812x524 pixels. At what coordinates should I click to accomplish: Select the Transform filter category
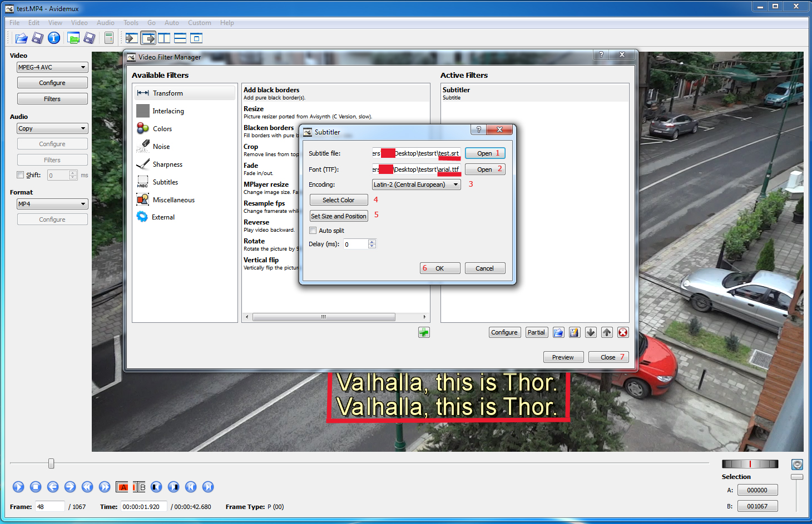(x=185, y=93)
